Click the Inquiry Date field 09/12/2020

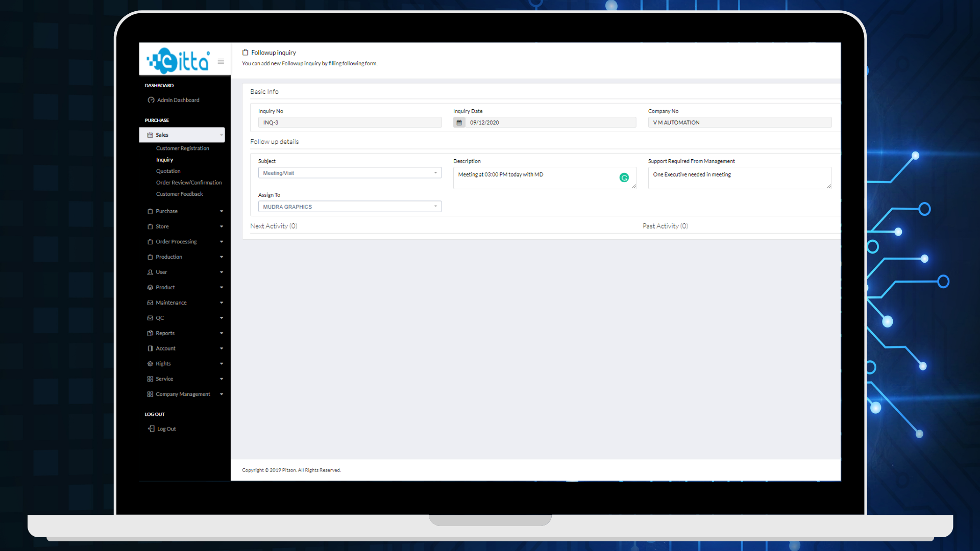point(550,122)
